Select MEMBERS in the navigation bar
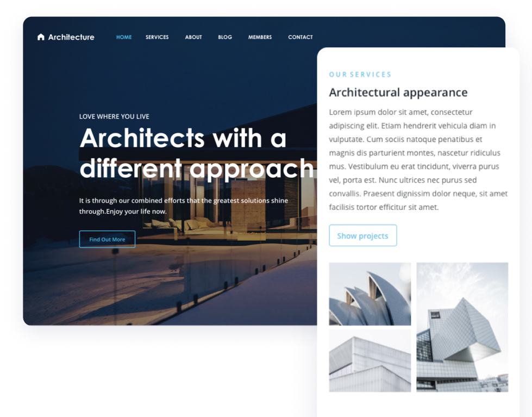 pos(260,37)
